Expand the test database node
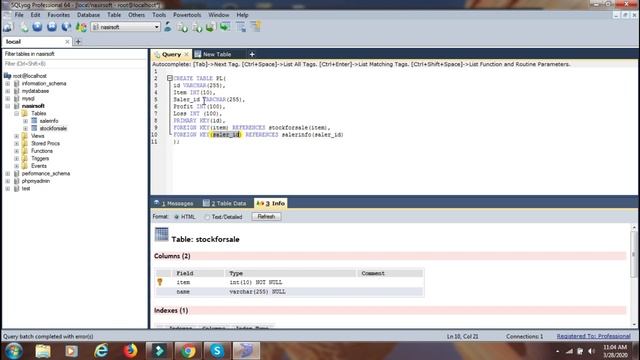 [x=8, y=189]
